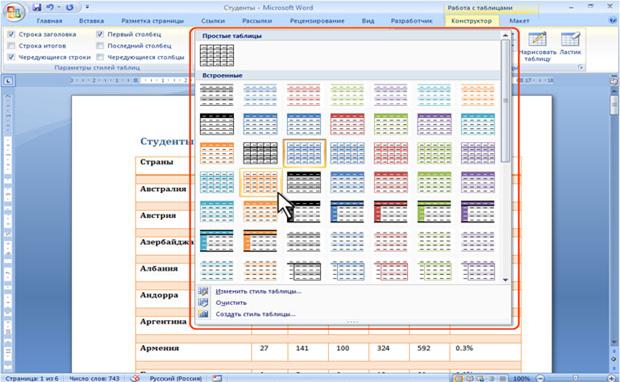Select the Конструктор table tools tab
Viewport: 620px width, 382px height.
click(x=471, y=21)
